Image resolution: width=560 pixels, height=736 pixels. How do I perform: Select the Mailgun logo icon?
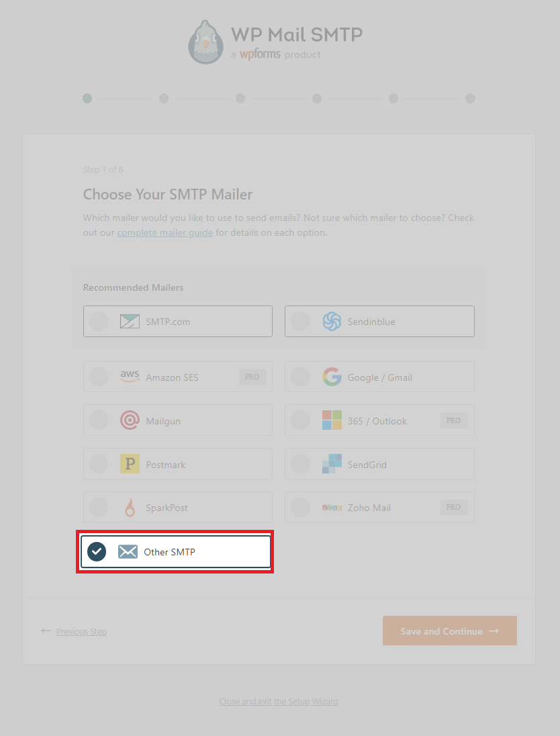click(x=129, y=420)
